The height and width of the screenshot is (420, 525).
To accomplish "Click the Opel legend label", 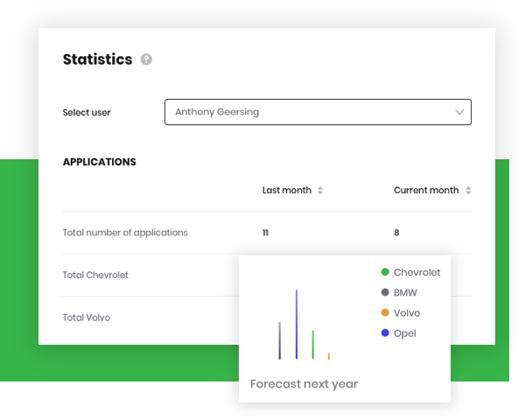I will (405, 333).
